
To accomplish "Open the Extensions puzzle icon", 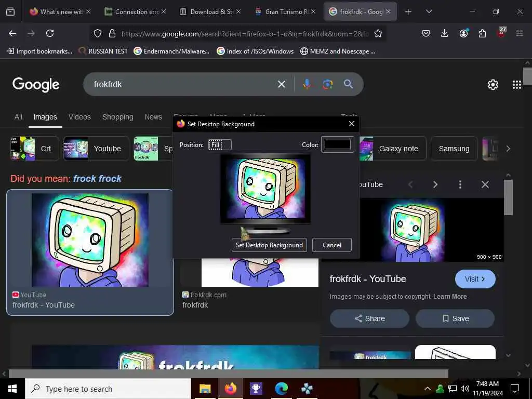I will [482, 33].
